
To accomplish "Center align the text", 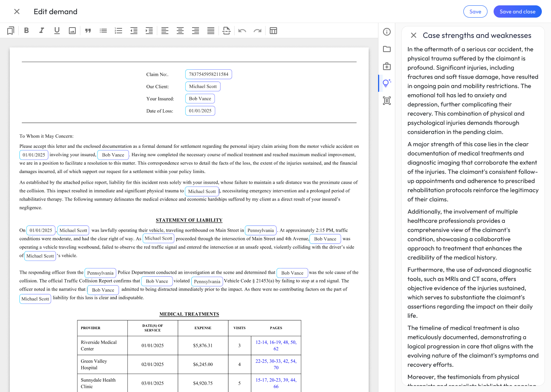I will click(x=180, y=31).
